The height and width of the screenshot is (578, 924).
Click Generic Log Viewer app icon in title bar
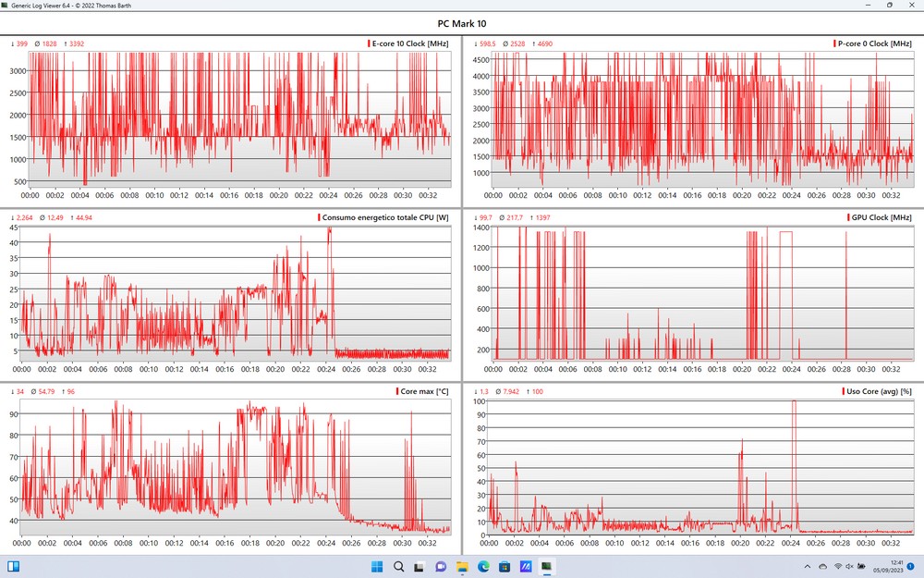pyautogui.click(x=5, y=6)
